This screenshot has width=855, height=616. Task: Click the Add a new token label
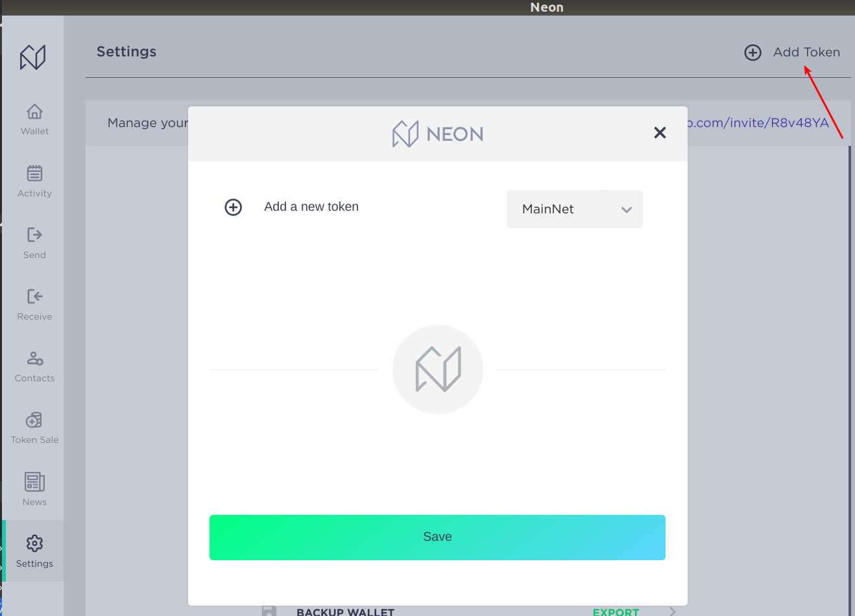click(x=311, y=207)
